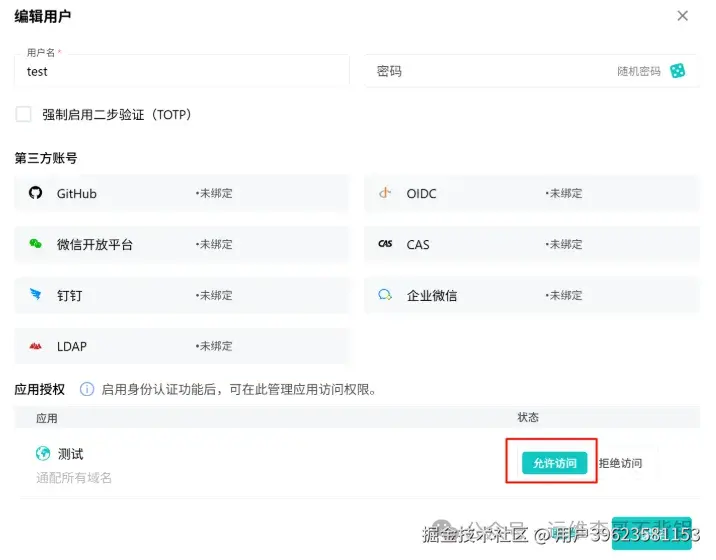Select 允许访问 for the 测试 app
This screenshot has width=716, height=560.
tap(554, 463)
